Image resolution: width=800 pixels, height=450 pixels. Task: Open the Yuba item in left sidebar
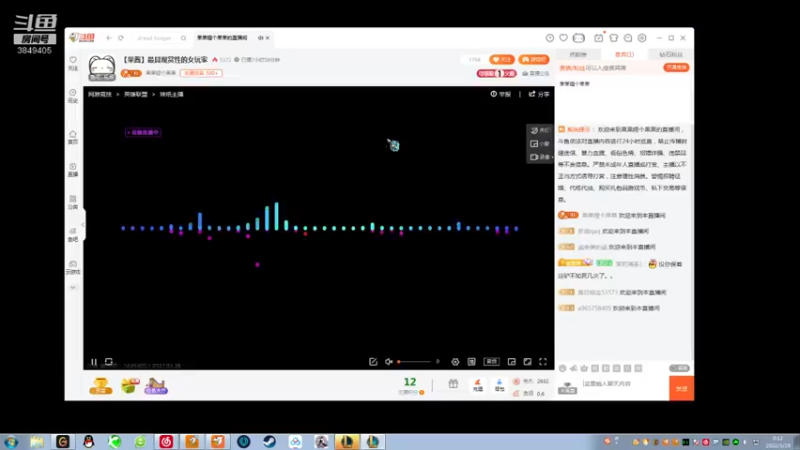coord(73,235)
